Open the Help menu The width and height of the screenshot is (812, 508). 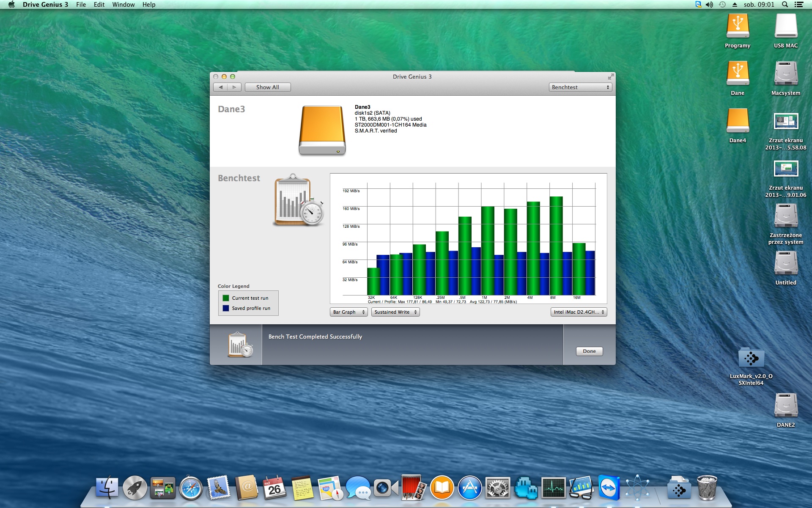[149, 5]
